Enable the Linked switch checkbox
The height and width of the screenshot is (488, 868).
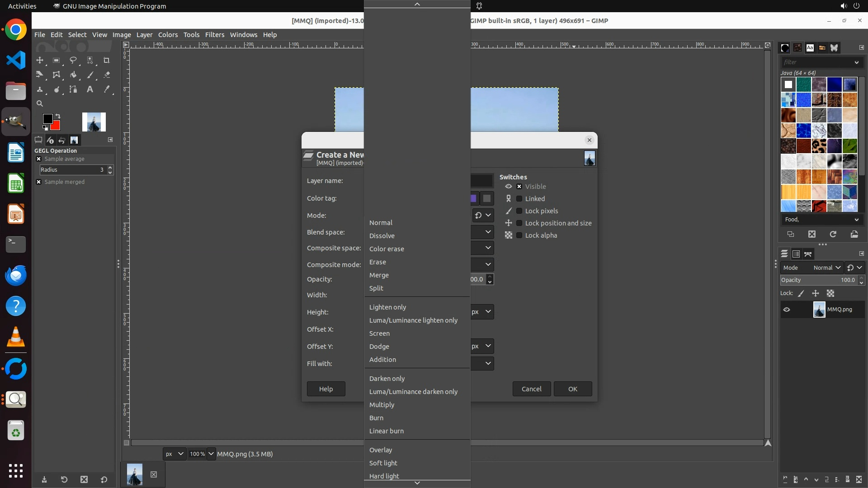pyautogui.click(x=519, y=199)
